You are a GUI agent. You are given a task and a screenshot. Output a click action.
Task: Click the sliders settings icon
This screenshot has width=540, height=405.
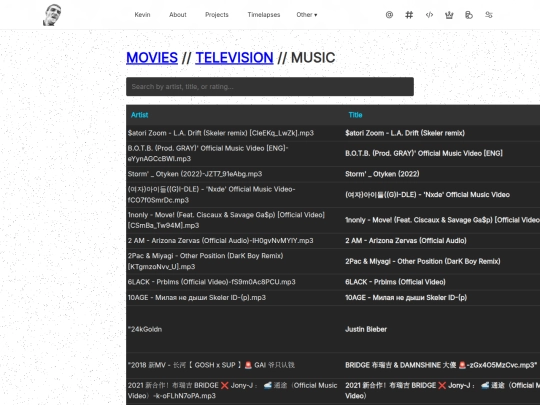pyautogui.click(x=489, y=15)
